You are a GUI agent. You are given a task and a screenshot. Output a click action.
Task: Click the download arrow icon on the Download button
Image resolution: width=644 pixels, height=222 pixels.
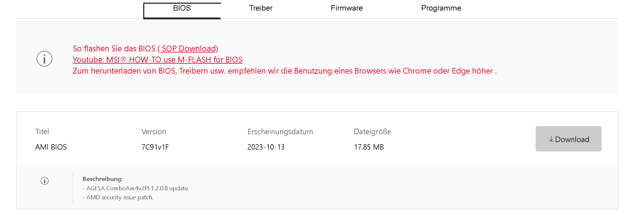coord(551,139)
